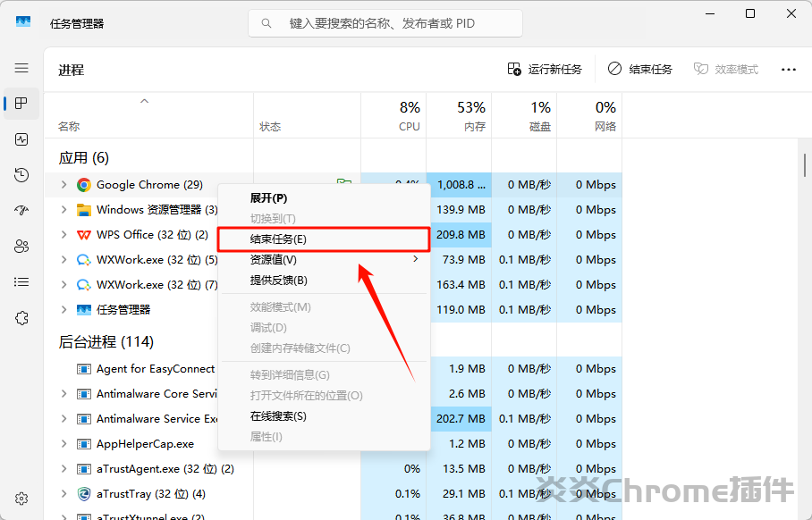Image resolution: width=812 pixels, height=520 pixels.
Task: Enable 效率模式 from the toolbar
Action: pyautogui.click(x=726, y=69)
